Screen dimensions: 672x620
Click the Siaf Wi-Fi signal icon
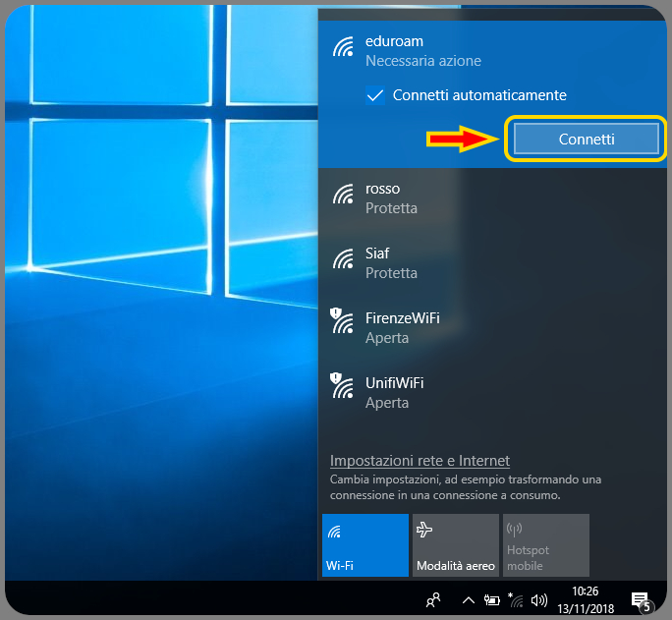pos(343,258)
